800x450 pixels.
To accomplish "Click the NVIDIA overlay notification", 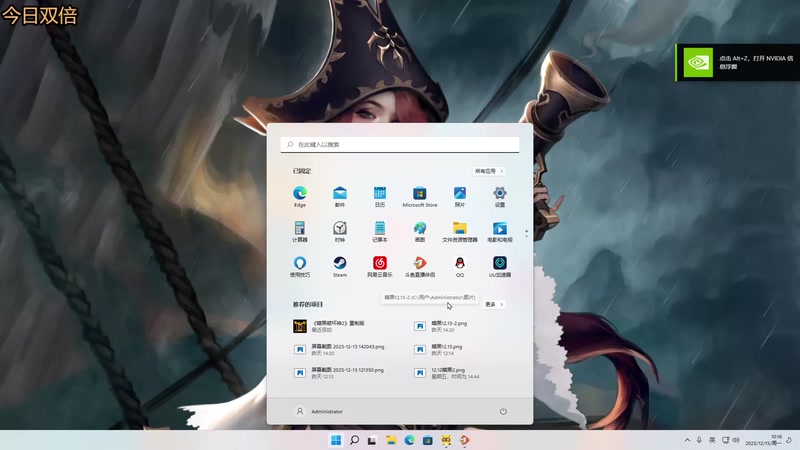I will [738, 62].
